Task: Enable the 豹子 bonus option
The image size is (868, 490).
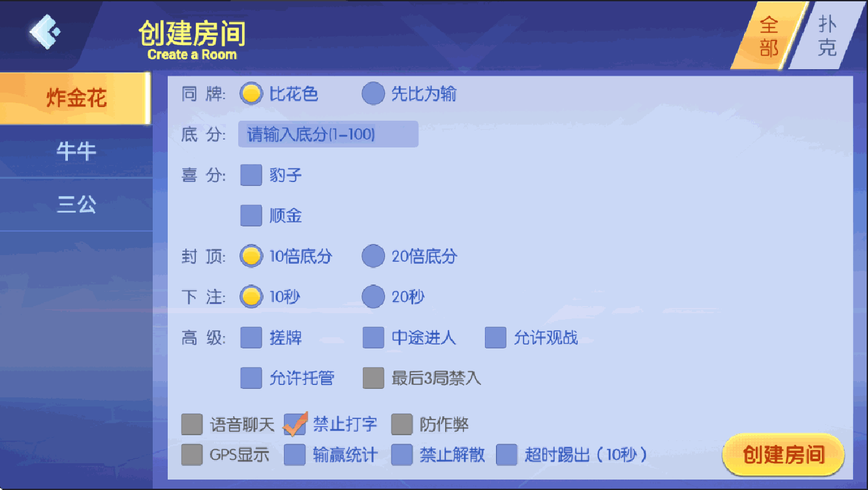Action: 251,175
